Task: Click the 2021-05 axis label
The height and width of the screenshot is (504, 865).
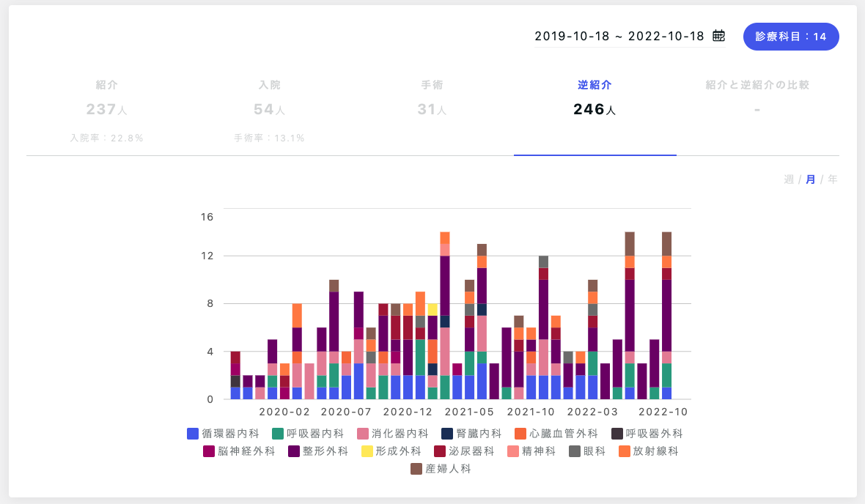Action: 469,412
